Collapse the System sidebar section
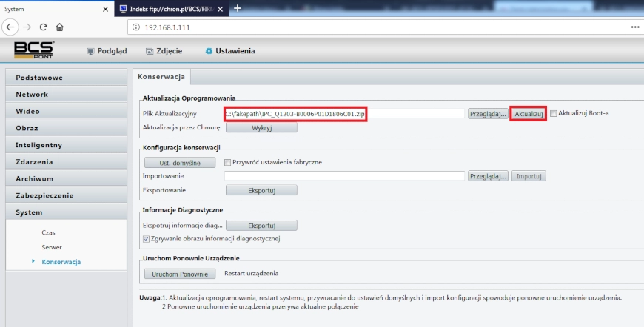 coord(66,212)
